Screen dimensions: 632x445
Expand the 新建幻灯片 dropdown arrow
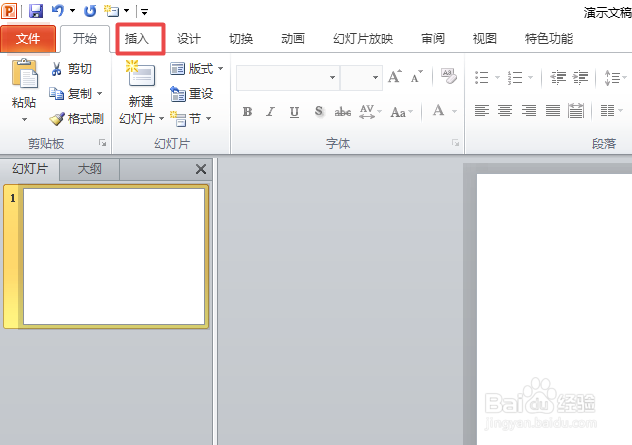point(161,119)
